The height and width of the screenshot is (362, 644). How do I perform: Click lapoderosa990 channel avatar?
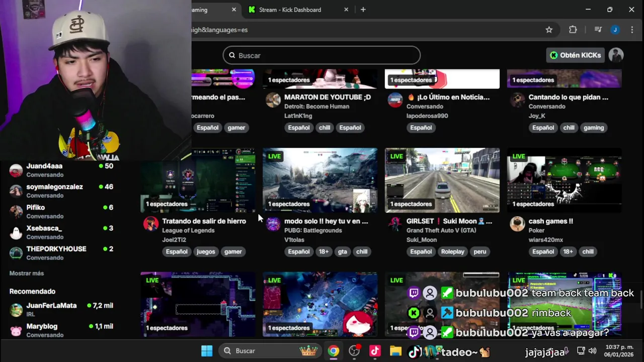point(395,100)
